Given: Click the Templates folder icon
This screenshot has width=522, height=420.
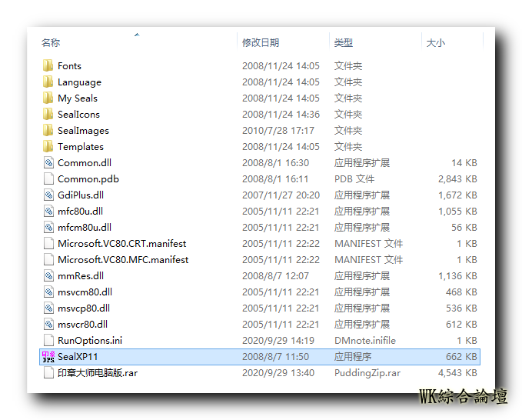Looking at the screenshot, I should [x=48, y=147].
